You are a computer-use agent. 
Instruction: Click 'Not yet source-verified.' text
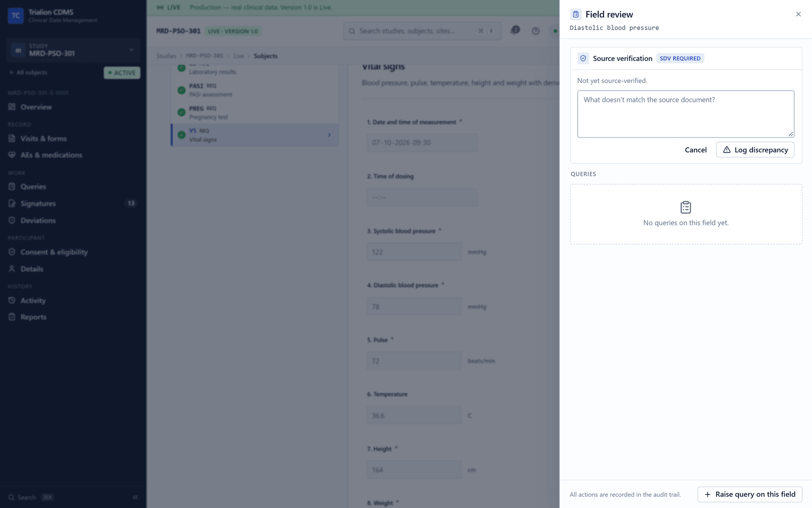click(612, 80)
